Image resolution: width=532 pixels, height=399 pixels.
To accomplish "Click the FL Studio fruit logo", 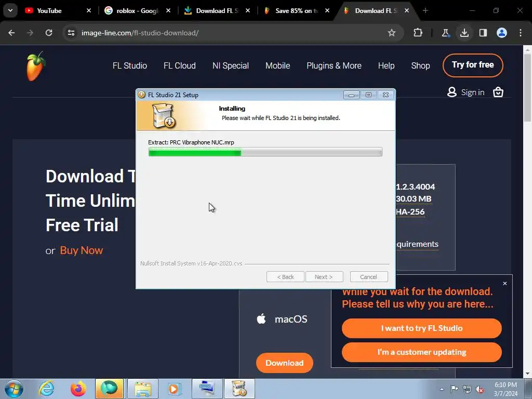I will [36, 66].
